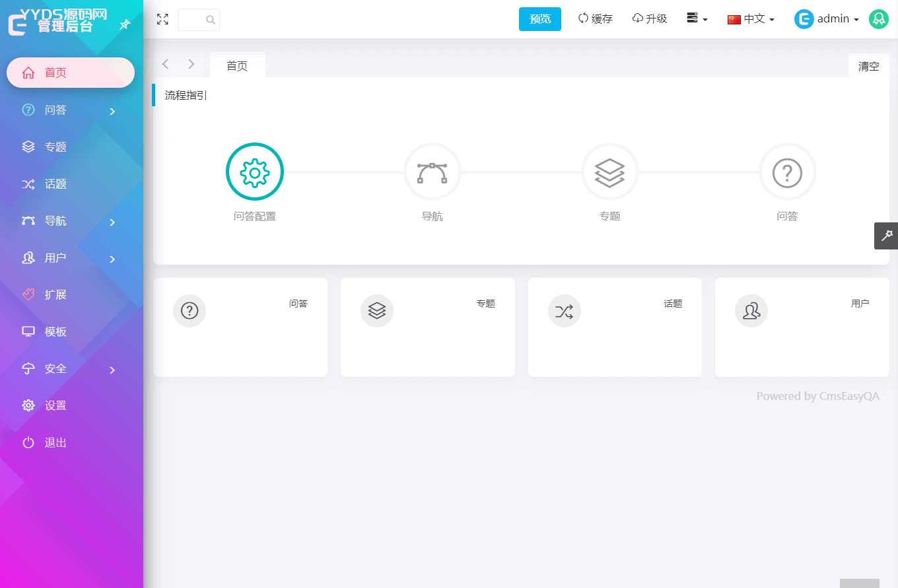898x588 pixels.
Task: Toggle the sidebar pin icon
Action: 123,25
